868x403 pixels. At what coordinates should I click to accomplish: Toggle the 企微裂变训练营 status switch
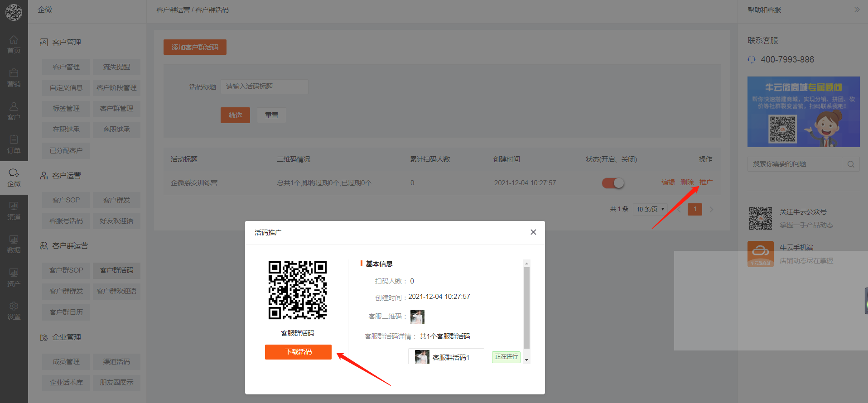coord(613,183)
